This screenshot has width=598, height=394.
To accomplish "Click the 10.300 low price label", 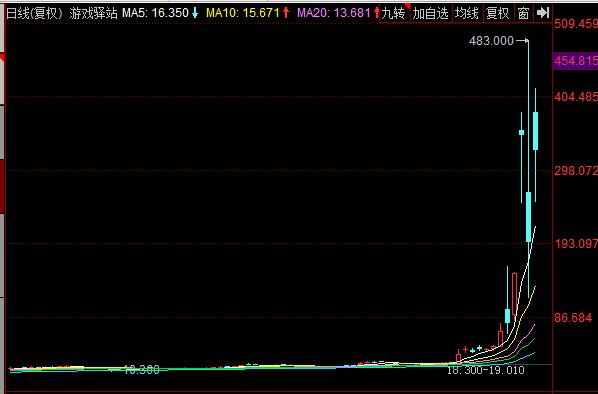I will pyautogui.click(x=141, y=370).
